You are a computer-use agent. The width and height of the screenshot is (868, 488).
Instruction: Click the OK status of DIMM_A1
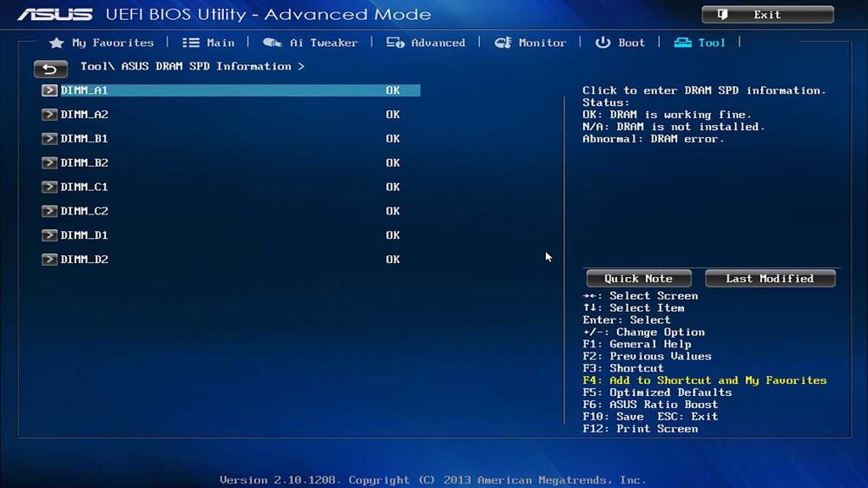click(392, 90)
